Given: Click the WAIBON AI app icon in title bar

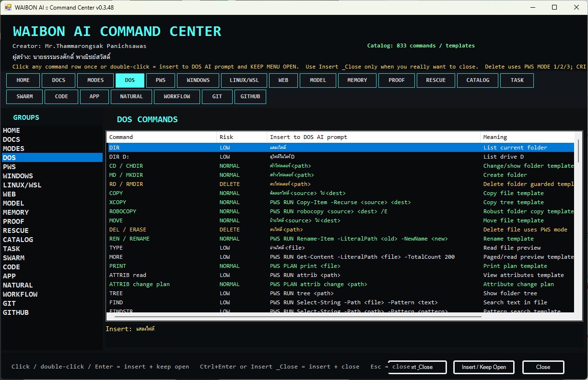Looking at the screenshot, I should (8, 8).
